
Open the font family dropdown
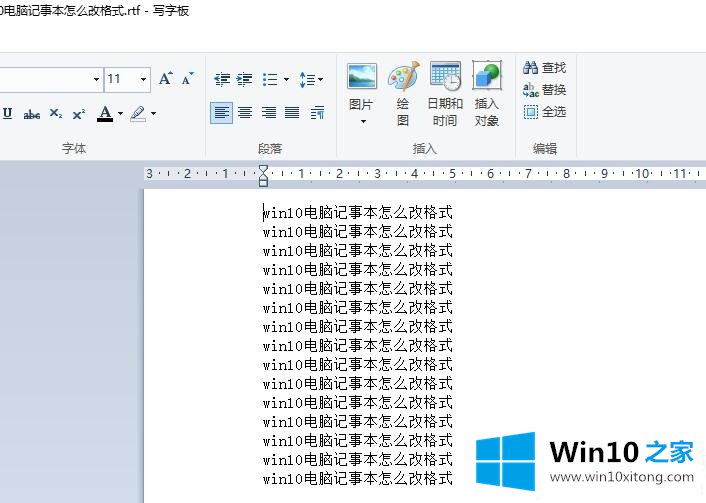pyautogui.click(x=96, y=80)
